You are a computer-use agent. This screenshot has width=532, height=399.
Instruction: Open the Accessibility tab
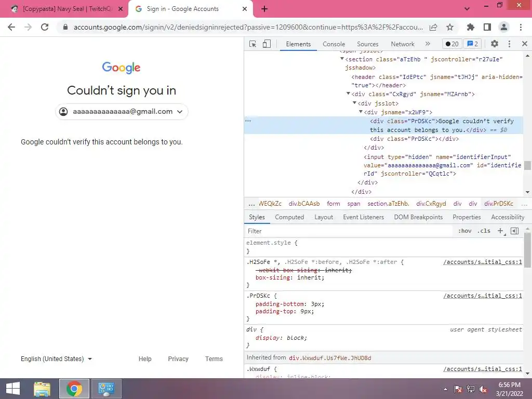(508, 217)
